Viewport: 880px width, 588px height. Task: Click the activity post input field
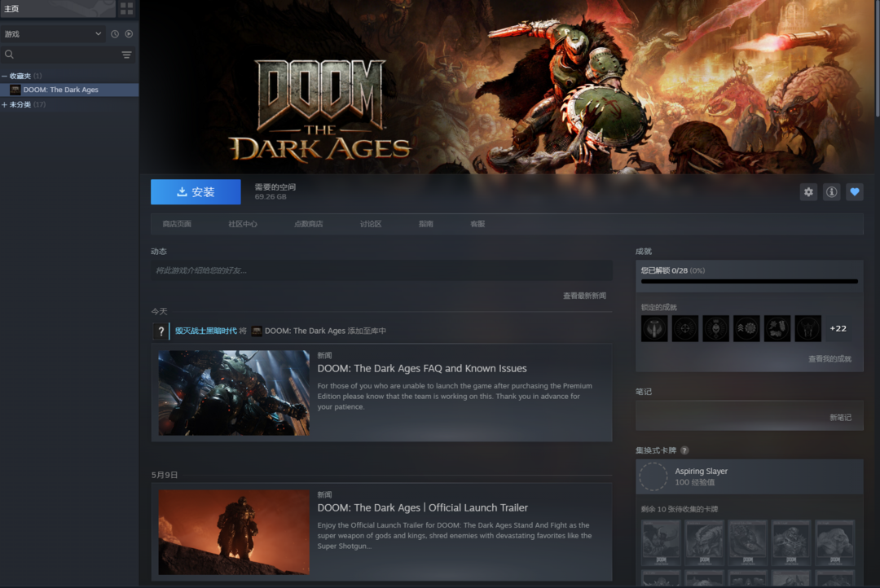click(381, 270)
